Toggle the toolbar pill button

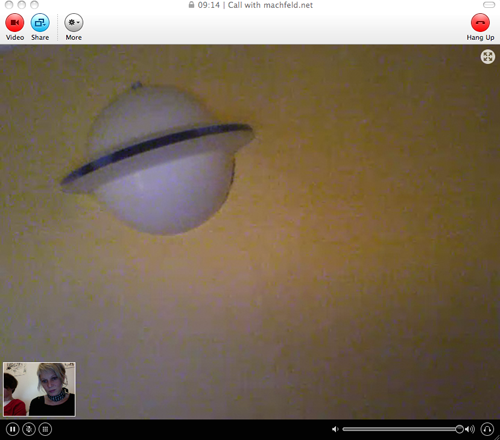pyautogui.click(x=489, y=5)
